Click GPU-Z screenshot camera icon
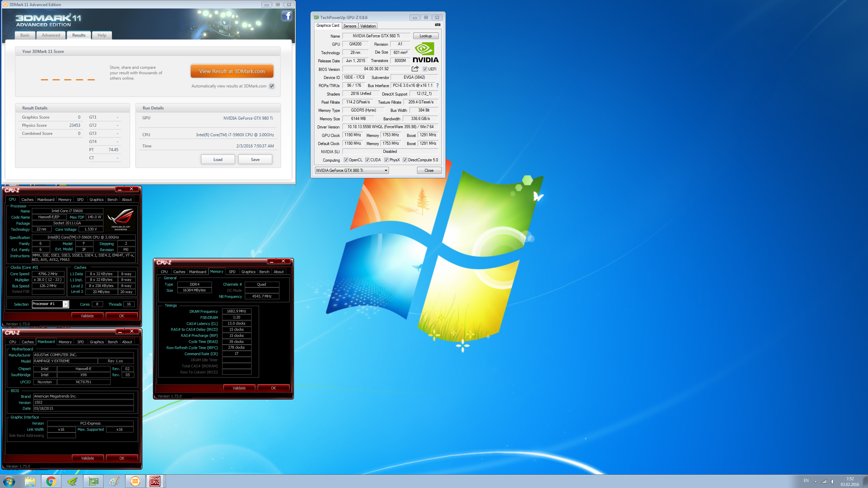Screen dimensions: 868x488 pos(437,25)
